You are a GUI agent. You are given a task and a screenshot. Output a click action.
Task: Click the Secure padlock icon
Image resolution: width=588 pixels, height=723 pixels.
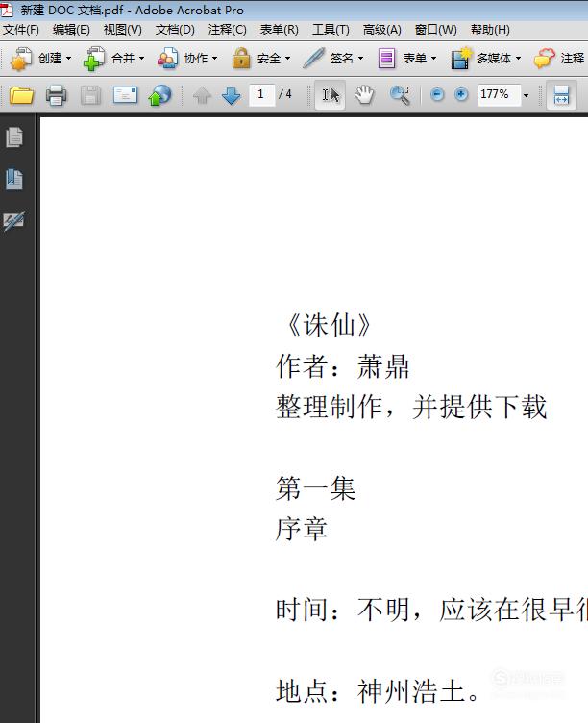click(x=241, y=59)
